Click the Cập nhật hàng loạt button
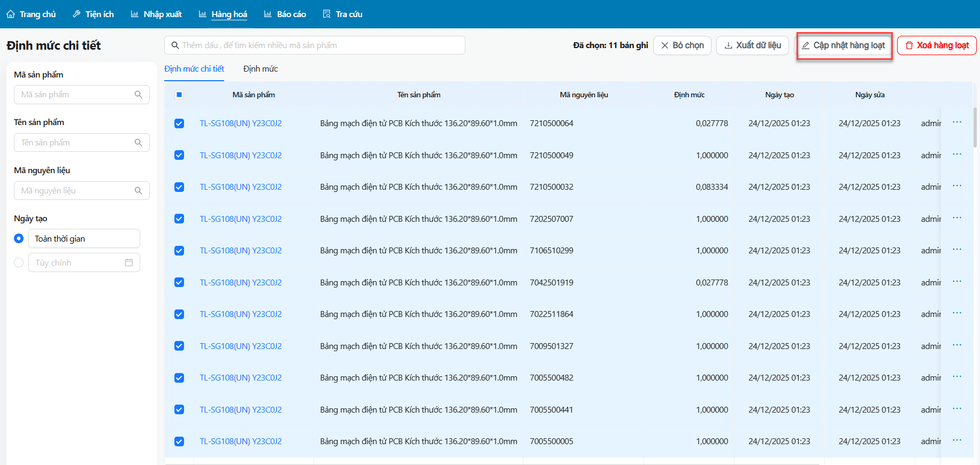The height and width of the screenshot is (465, 980). pos(844,45)
